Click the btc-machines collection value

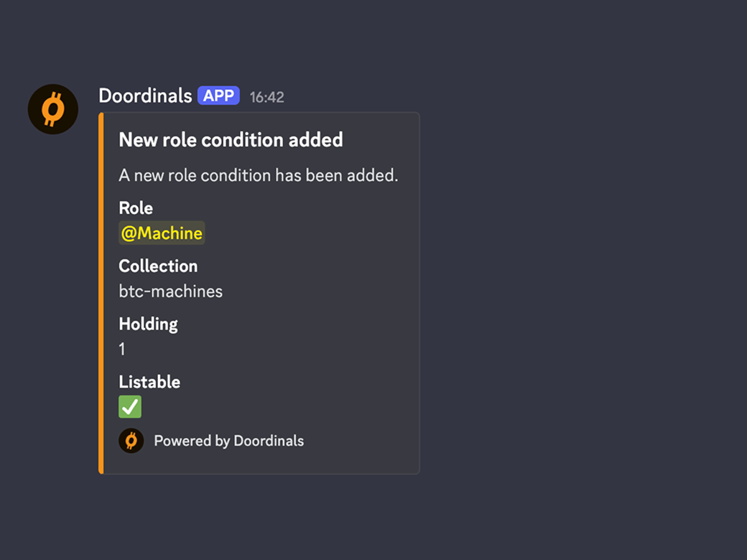pos(170,291)
